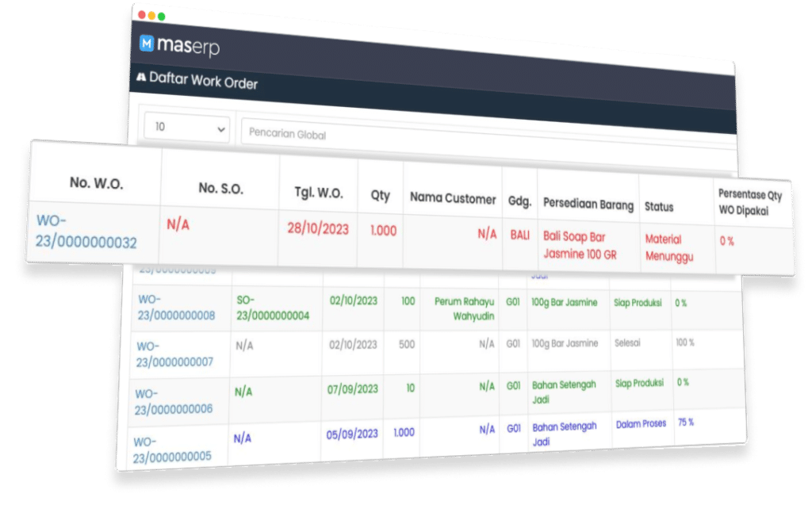The width and height of the screenshot is (812, 509).
Task: Click the icon beside Daftar Work Order
Action: click(x=141, y=78)
